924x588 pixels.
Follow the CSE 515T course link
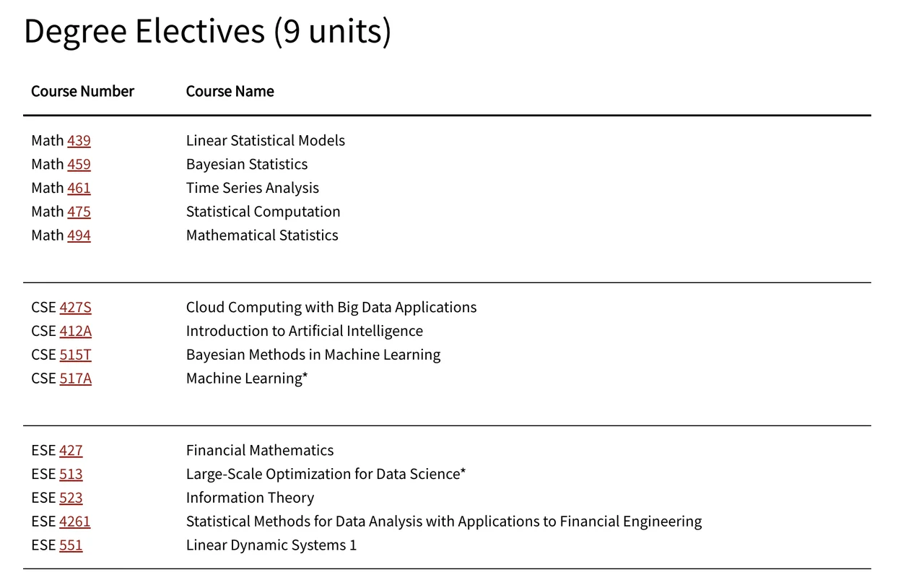point(75,355)
